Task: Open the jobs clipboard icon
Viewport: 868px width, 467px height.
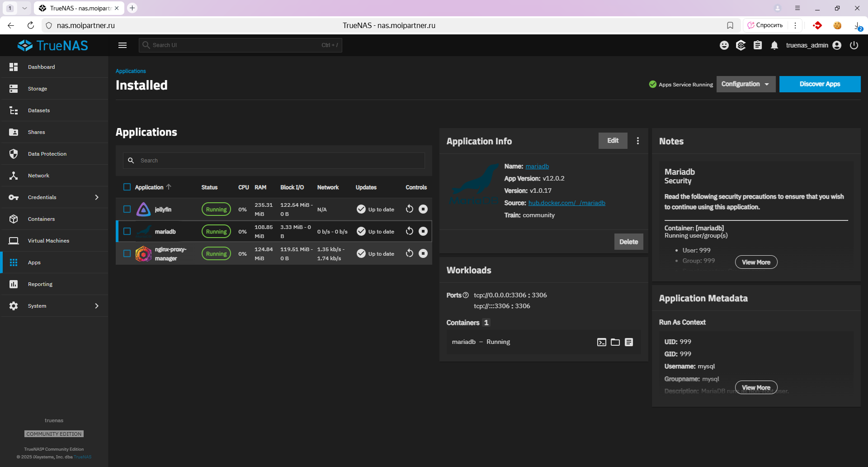Action: click(x=758, y=45)
